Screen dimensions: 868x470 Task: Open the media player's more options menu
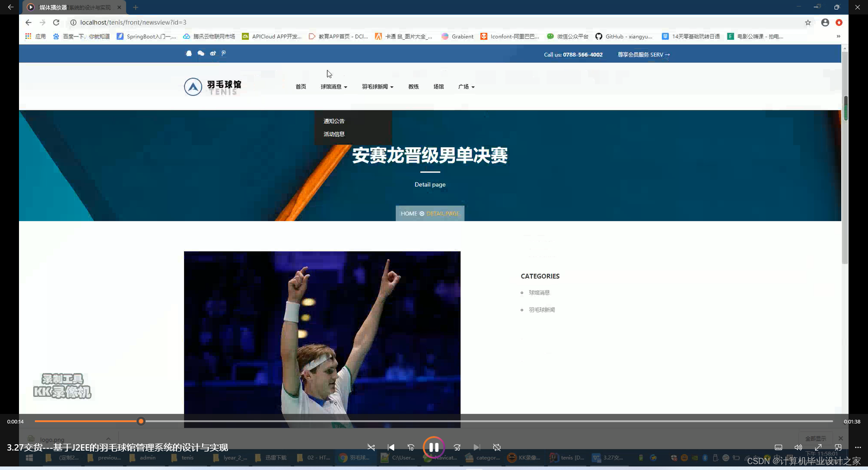pyautogui.click(x=858, y=447)
